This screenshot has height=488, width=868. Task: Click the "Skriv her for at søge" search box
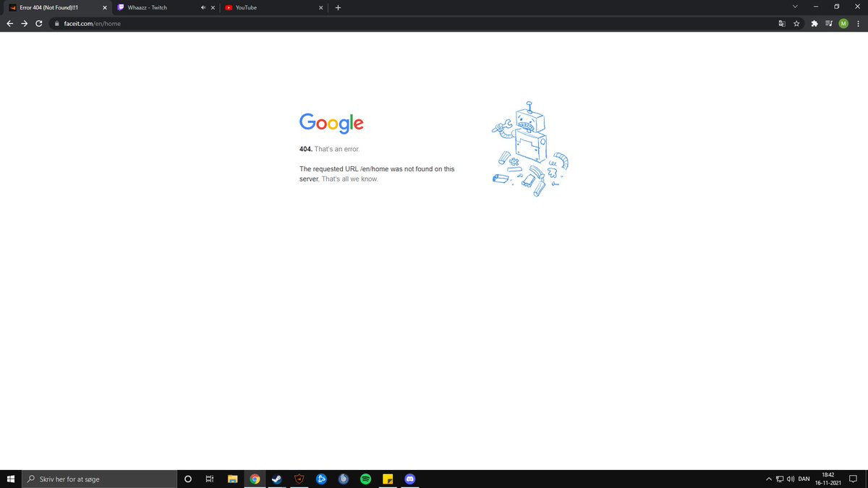99,479
